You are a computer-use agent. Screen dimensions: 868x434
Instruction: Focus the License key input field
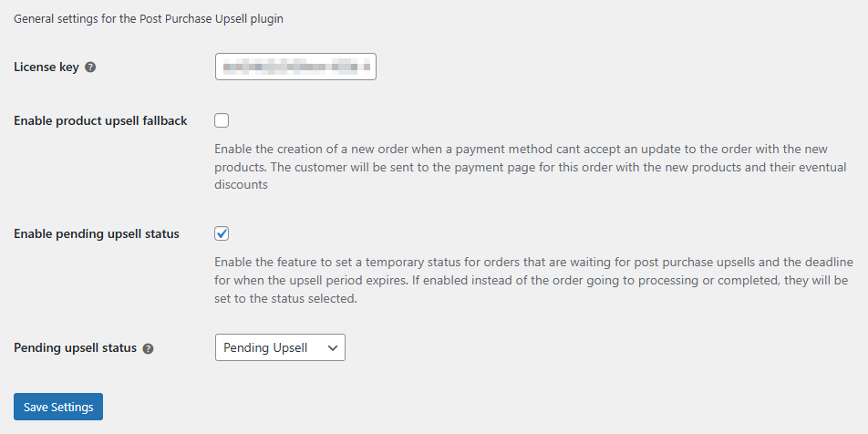(295, 67)
